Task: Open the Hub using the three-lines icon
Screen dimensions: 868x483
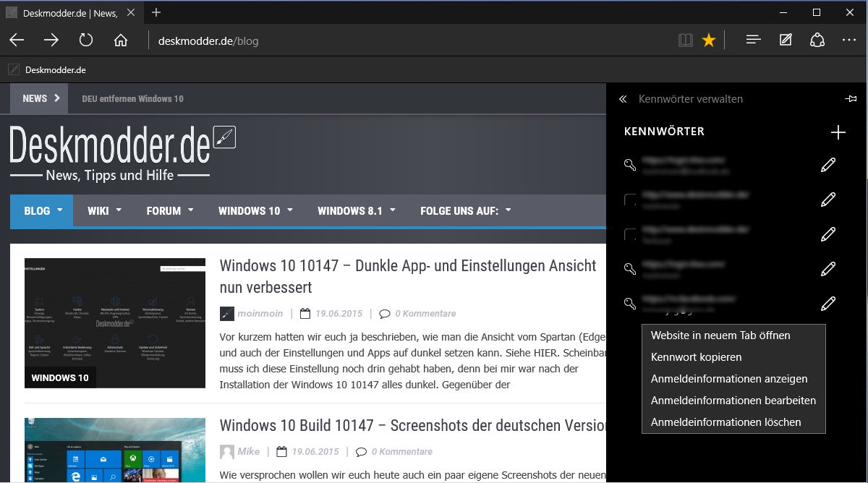Action: 754,40
